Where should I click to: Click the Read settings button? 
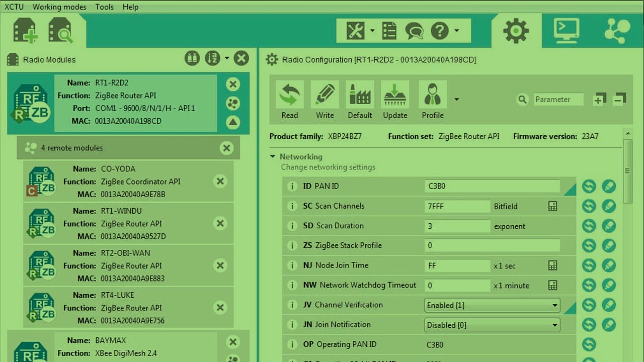(290, 100)
